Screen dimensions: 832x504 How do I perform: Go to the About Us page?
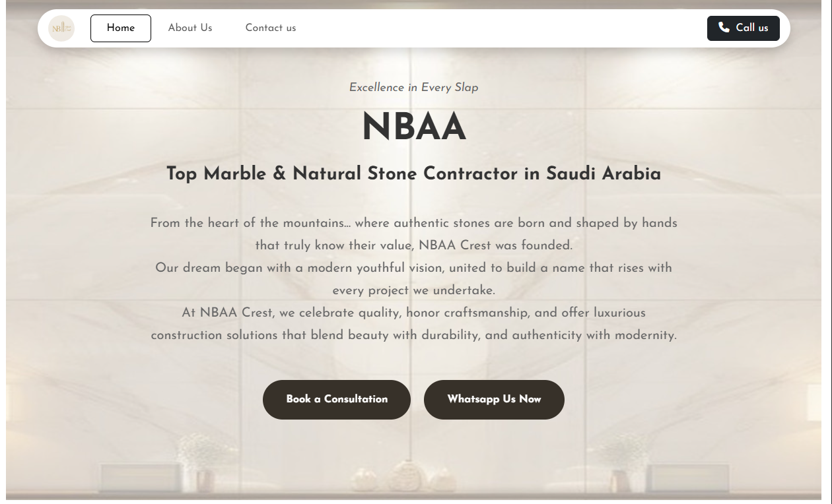point(190,28)
